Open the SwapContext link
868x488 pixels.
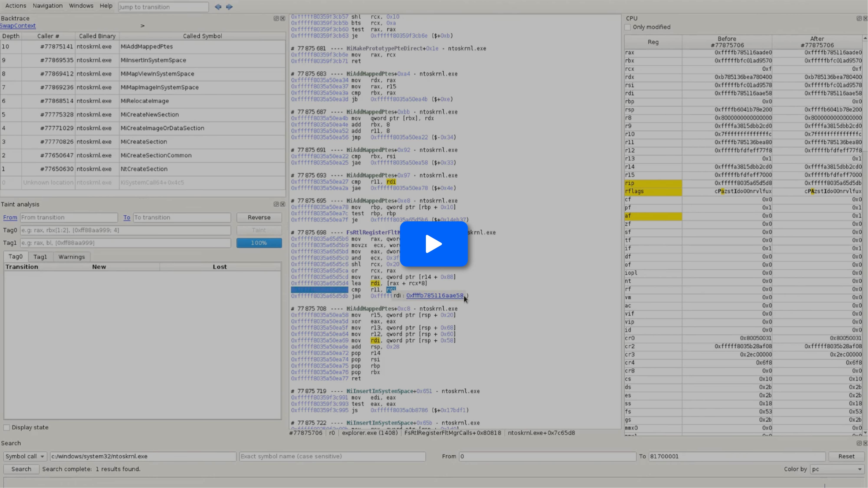pos(18,26)
